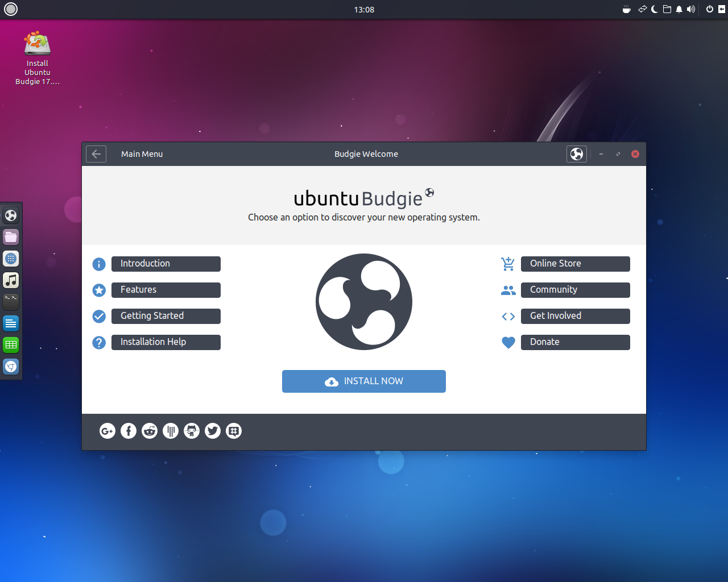
Task: Click the checkmark icon beside Getting Started
Action: pos(99,317)
